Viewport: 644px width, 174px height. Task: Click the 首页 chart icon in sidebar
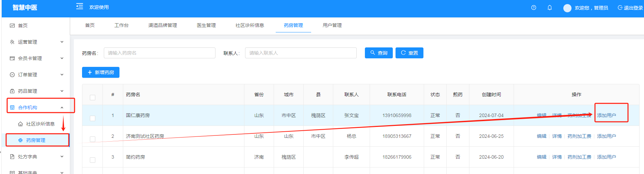pyautogui.click(x=12, y=26)
